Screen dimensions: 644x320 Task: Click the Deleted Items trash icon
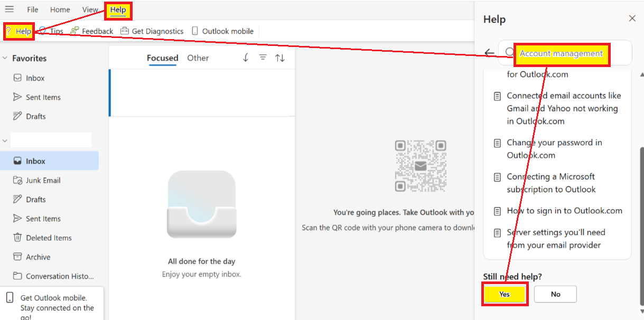click(x=17, y=238)
